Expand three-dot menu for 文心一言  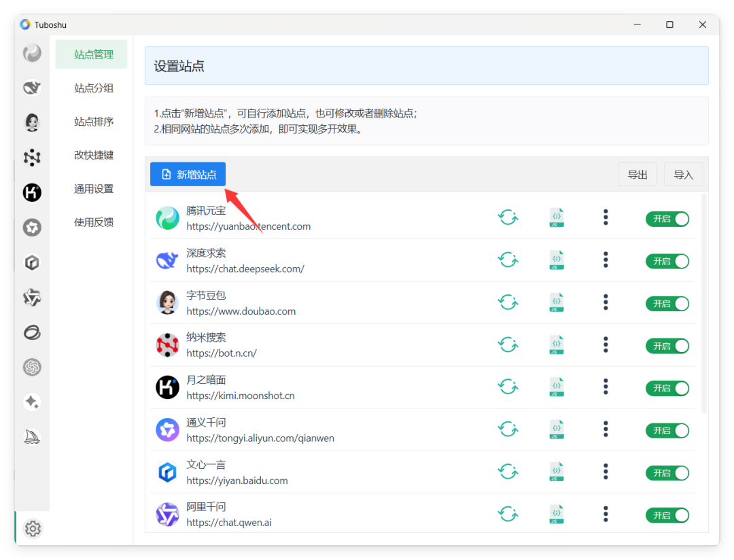pos(606,472)
